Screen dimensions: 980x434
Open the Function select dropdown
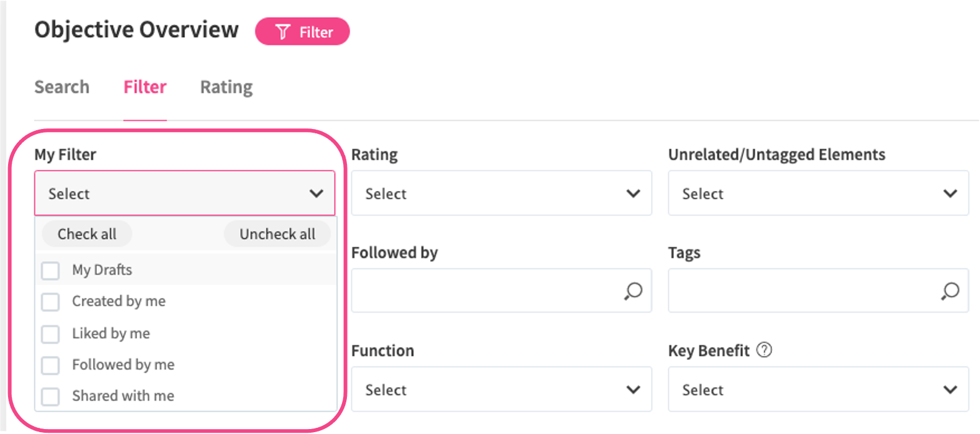[501, 389]
